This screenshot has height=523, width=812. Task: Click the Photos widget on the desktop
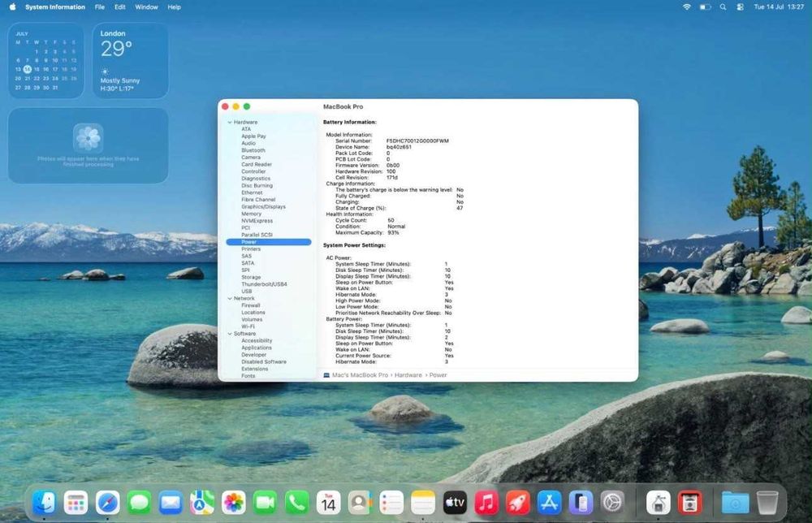pos(88,145)
